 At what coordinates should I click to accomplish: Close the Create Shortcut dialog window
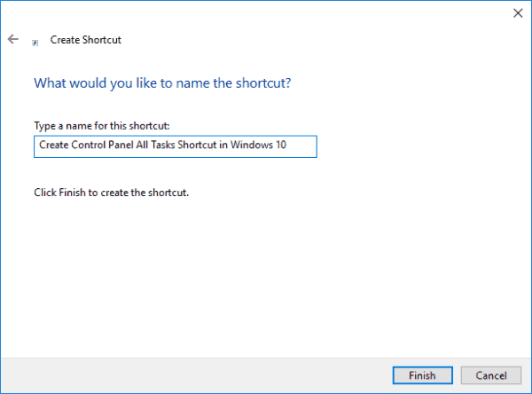tap(518, 13)
